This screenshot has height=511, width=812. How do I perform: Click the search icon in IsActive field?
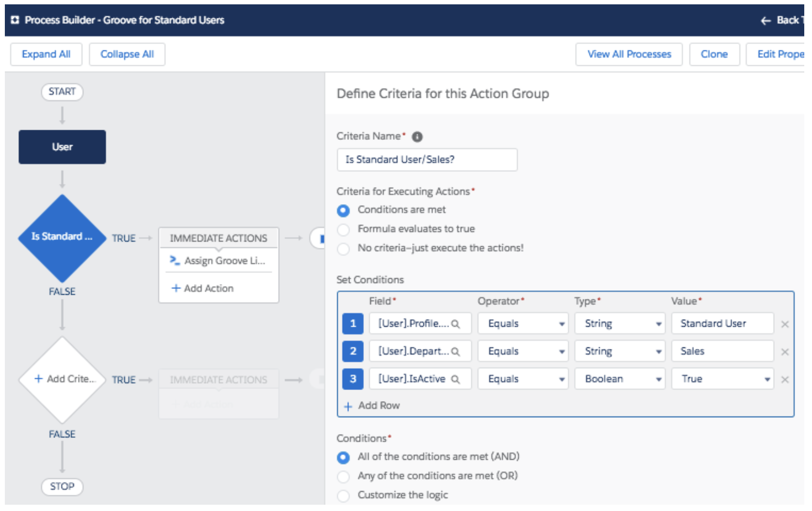455,379
